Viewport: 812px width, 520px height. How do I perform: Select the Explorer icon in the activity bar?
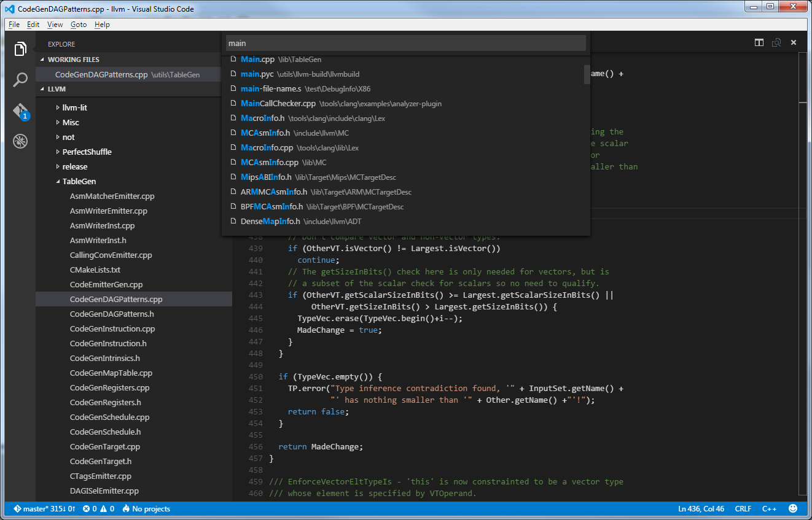(20, 49)
